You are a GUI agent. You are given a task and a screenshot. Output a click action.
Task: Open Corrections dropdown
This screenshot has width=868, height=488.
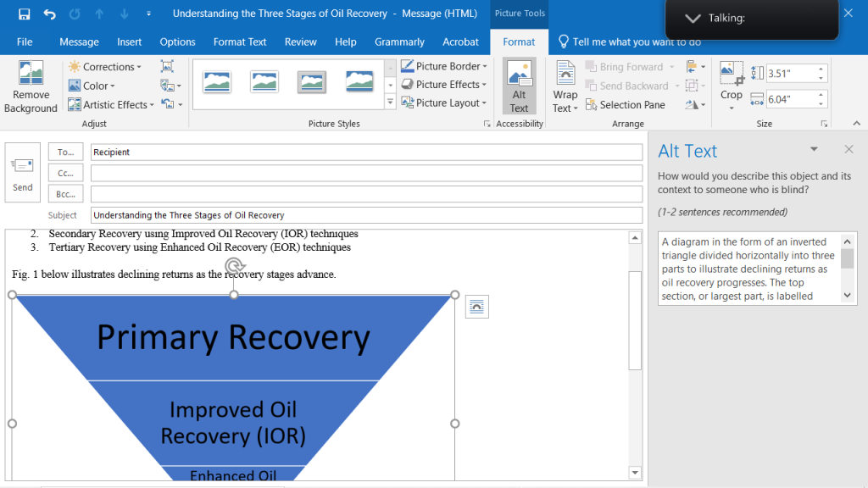[104, 66]
